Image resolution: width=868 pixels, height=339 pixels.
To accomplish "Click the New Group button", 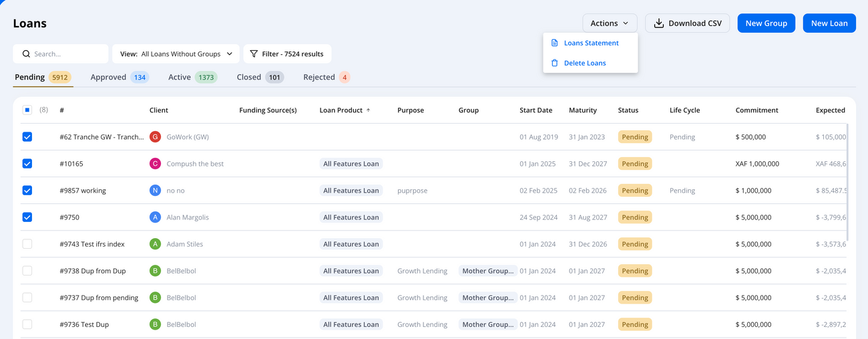I will tap(766, 23).
